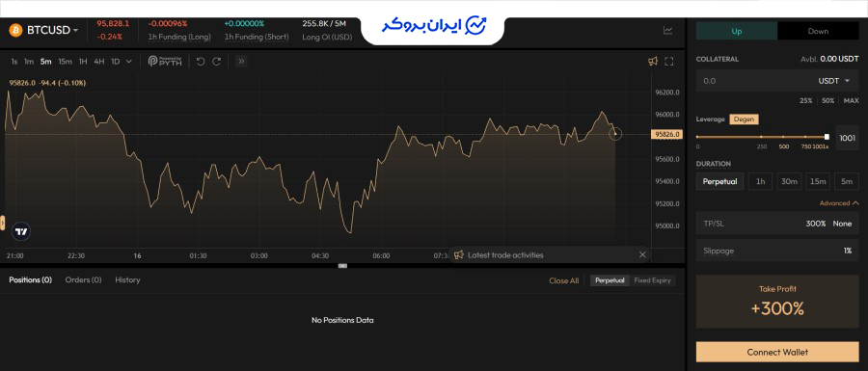This screenshot has height=371, width=868.
Task: Click Connect Wallet button
Action: tap(777, 352)
